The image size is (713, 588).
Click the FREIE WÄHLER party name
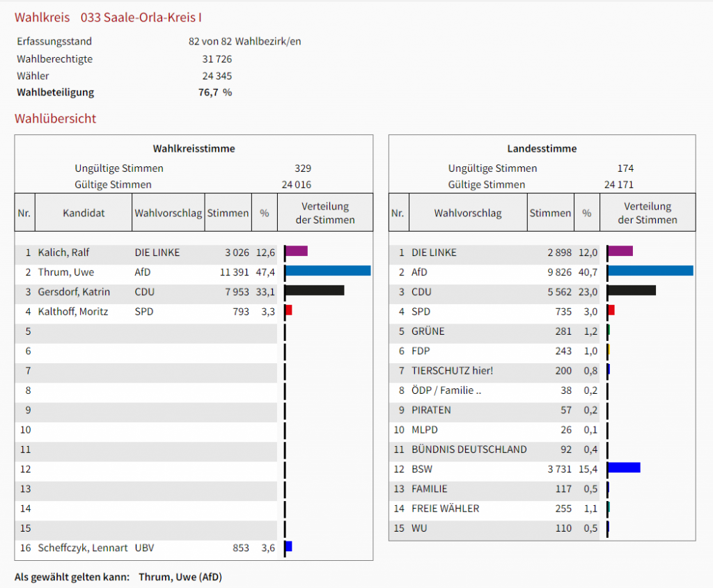click(445, 509)
